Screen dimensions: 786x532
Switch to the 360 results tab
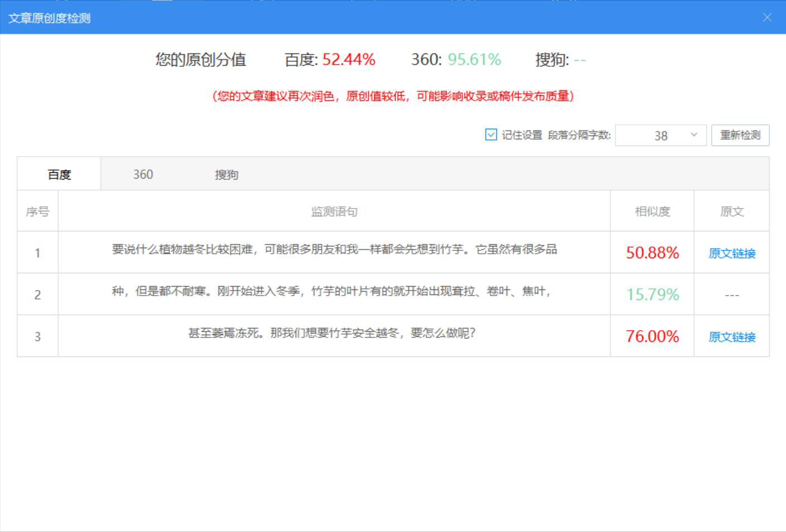click(143, 175)
